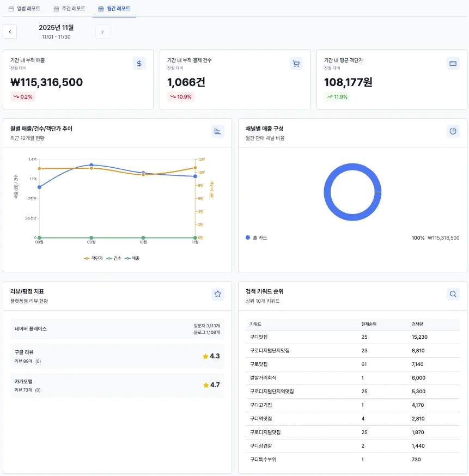
Task: Select the 구글 리뷰 review row
Action: [117, 356]
